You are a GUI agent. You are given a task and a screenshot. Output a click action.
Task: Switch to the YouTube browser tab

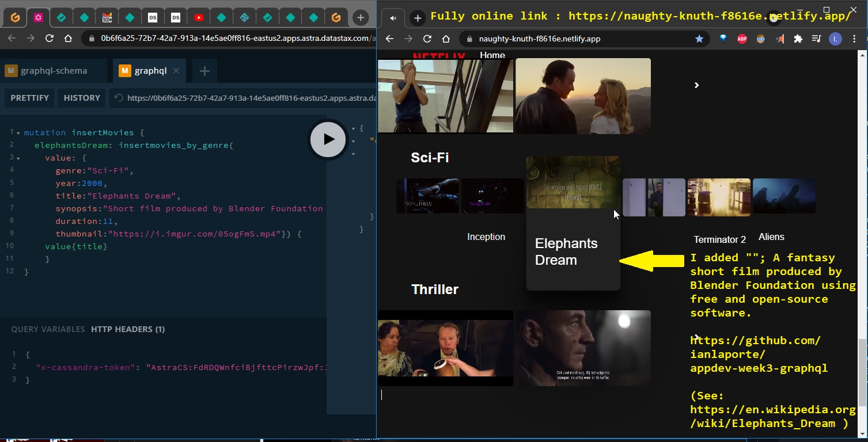199,18
